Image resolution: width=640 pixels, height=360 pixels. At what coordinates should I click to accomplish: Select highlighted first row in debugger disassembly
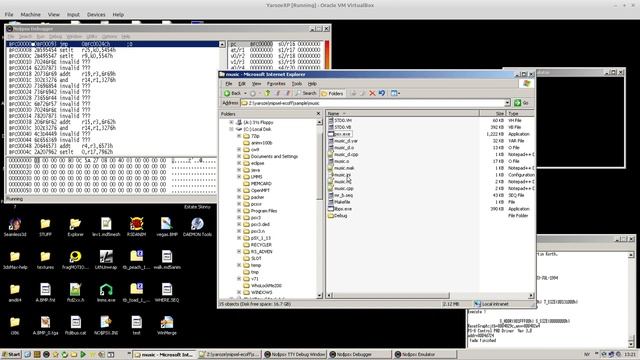(x=113, y=44)
